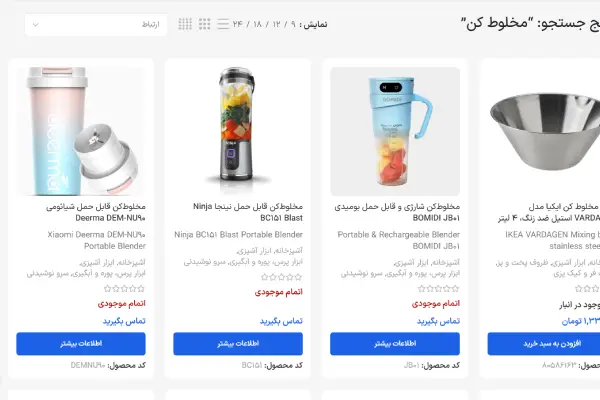Add the IKEA bowl to cart
This screenshot has height=400, width=600.
coord(544,344)
